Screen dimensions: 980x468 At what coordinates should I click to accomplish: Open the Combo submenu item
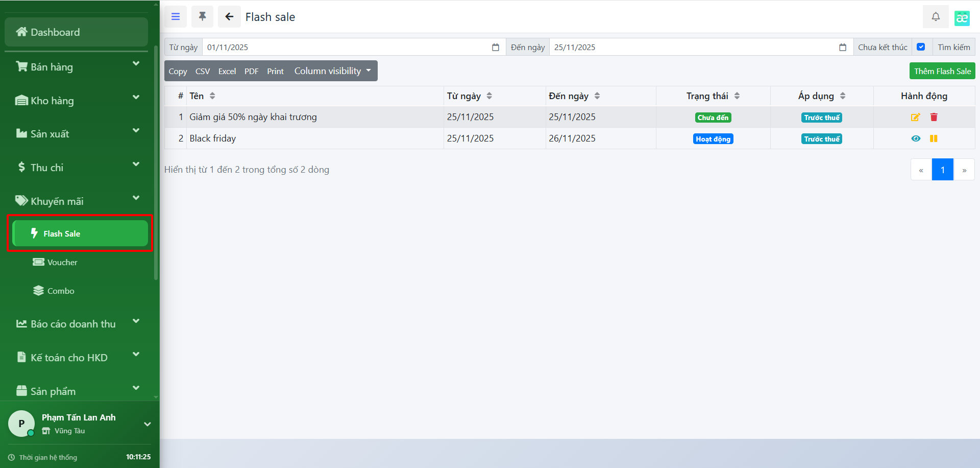tap(61, 291)
